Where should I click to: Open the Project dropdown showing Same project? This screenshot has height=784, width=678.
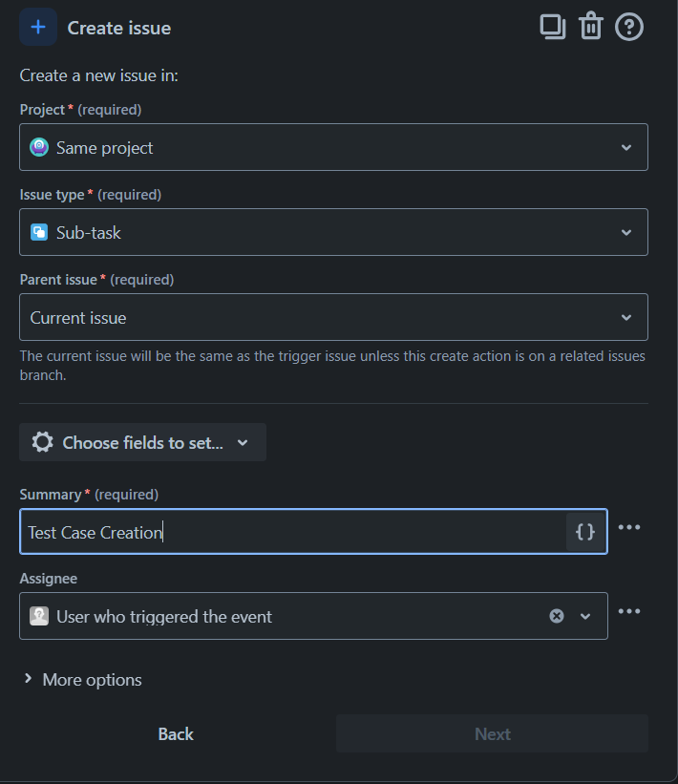[x=626, y=147]
